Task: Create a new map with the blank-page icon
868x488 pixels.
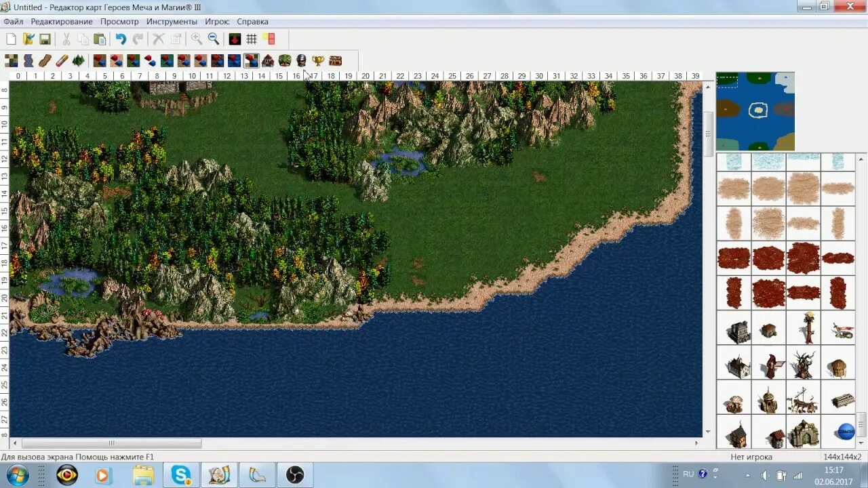Action: point(11,39)
